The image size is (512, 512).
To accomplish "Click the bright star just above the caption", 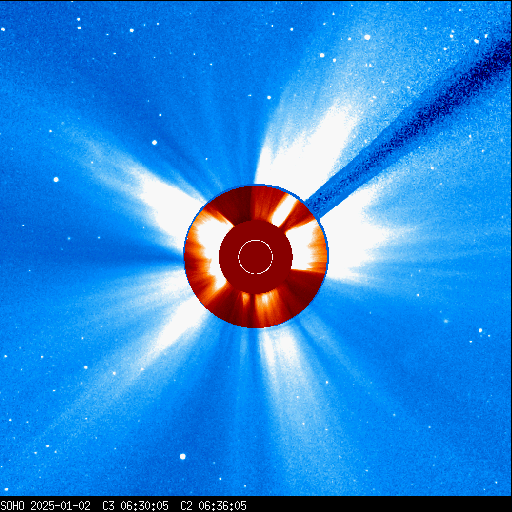I will coord(183,456).
